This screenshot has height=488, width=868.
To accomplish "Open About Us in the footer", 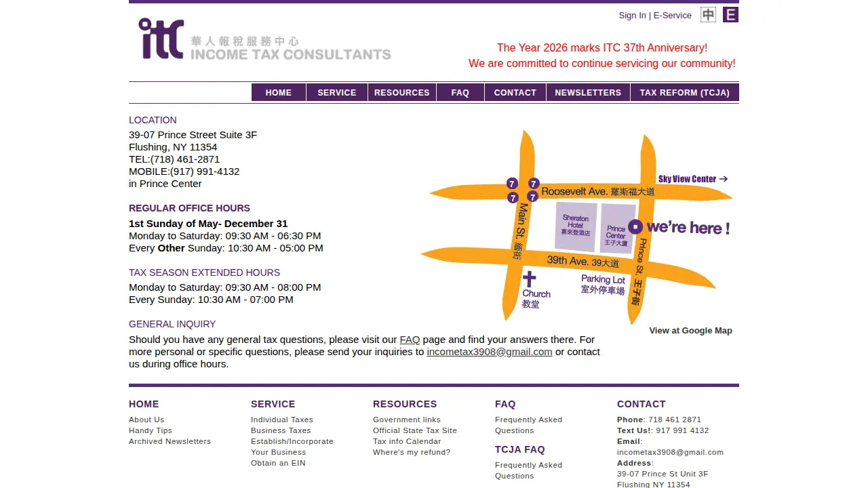I will 146,420.
